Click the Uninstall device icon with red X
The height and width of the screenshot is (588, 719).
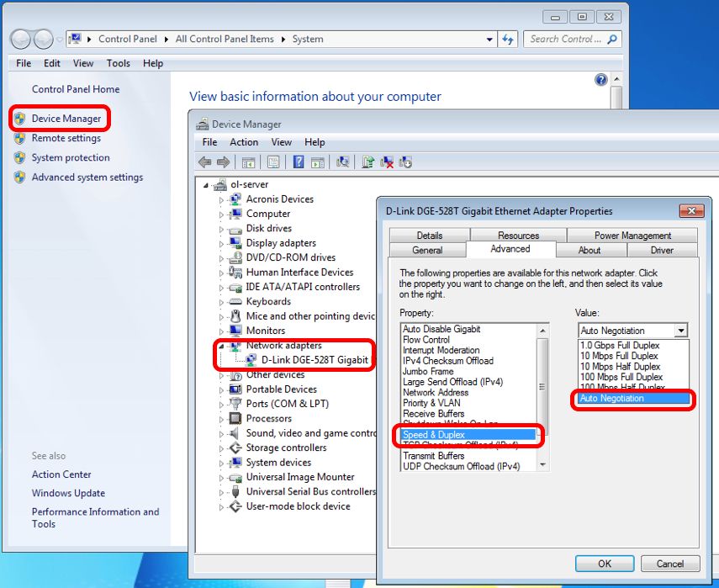pyautogui.click(x=387, y=162)
